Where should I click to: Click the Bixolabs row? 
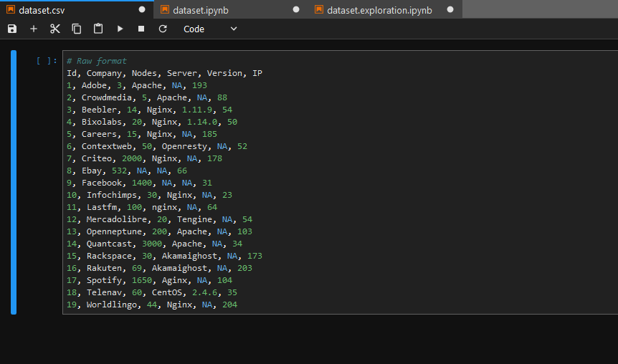click(152, 122)
